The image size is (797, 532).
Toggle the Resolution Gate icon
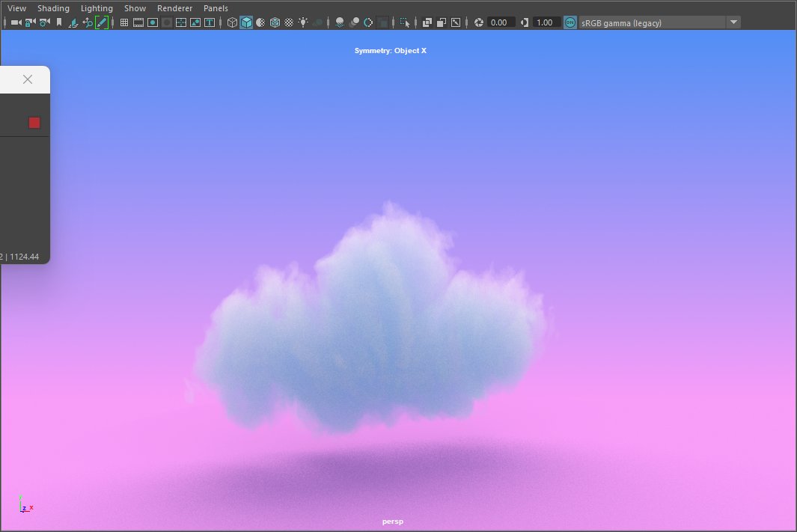point(153,22)
